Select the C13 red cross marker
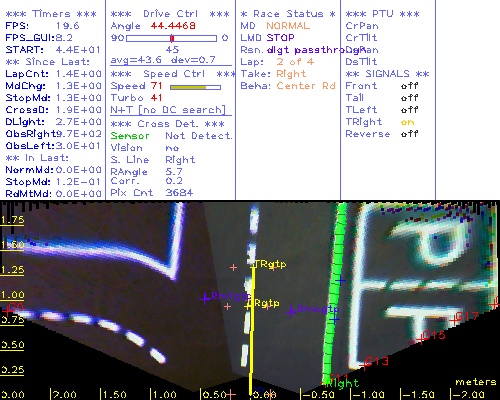Image resolution: width=500 pixels, height=400 pixels. pyautogui.click(x=364, y=366)
